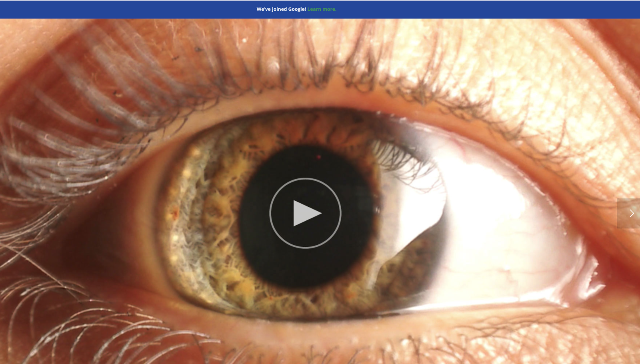Click the green Learn more text
The image size is (640, 364).
[322, 9]
